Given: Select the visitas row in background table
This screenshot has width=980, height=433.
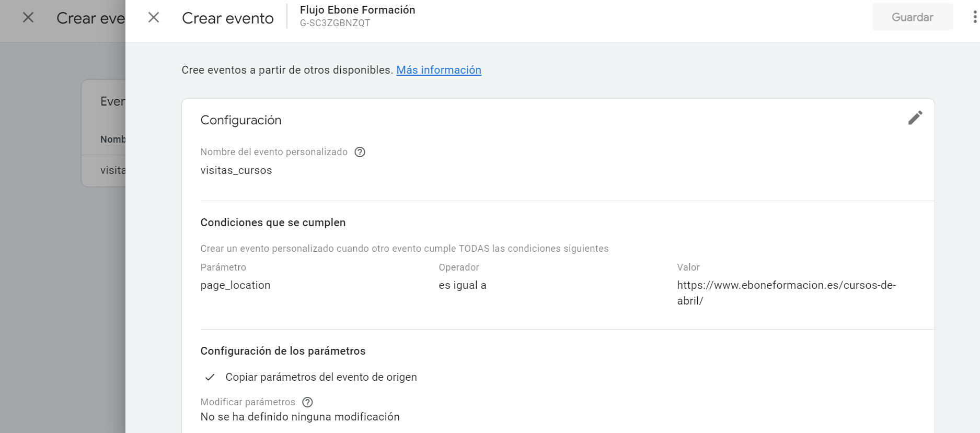Looking at the screenshot, I should point(112,170).
